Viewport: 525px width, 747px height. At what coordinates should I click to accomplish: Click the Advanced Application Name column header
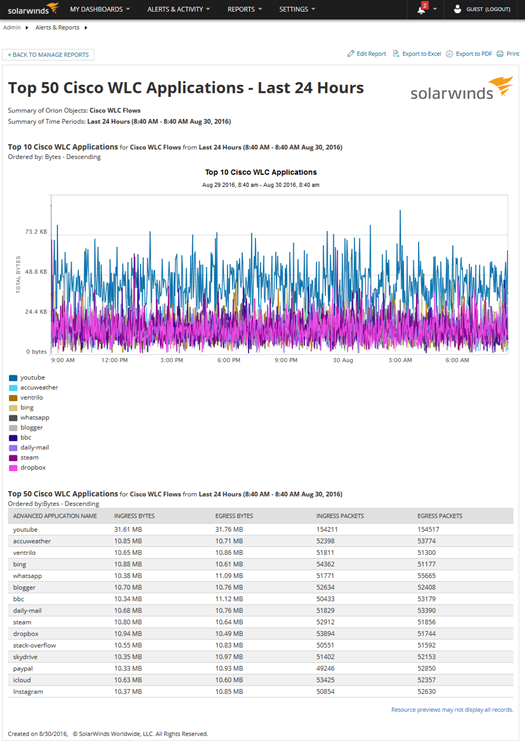click(x=55, y=516)
